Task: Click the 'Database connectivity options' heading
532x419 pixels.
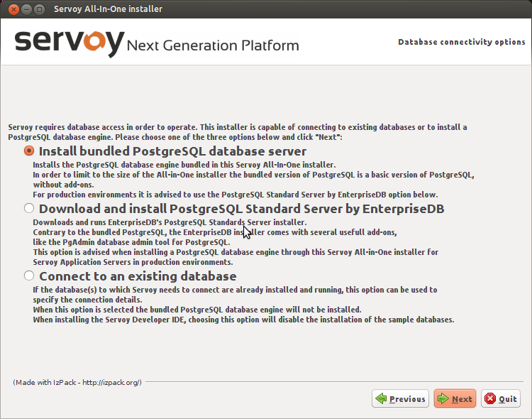Action: (462, 42)
